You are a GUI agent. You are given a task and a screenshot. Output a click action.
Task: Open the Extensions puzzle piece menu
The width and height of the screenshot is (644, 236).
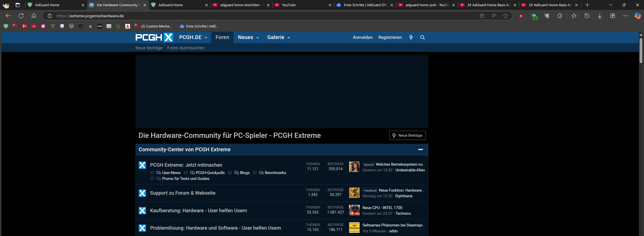(x=560, y=16)
